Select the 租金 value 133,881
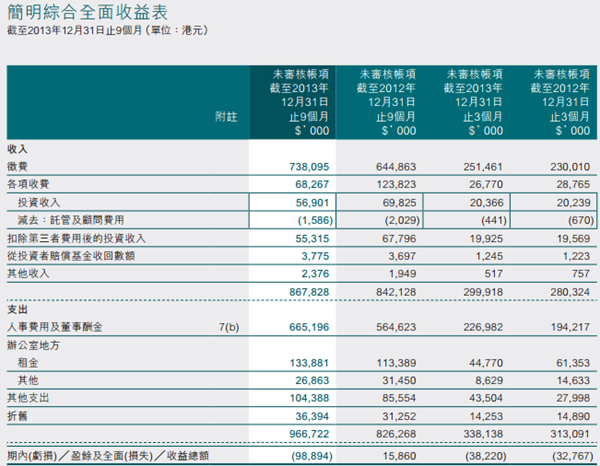Viewport: 600px width, 466px height. tap(293, 363)
